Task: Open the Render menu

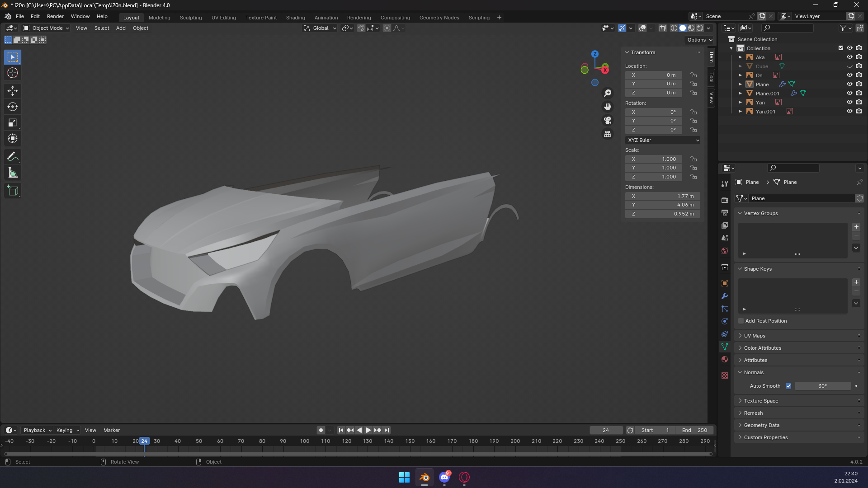Action: pos(55,16)
